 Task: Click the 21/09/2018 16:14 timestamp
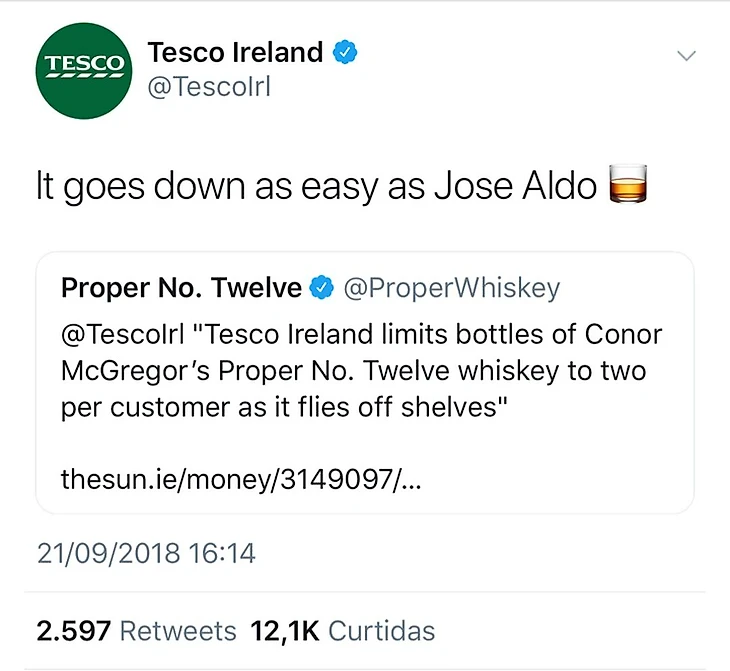pyautogui.click(x=146, y=552)
